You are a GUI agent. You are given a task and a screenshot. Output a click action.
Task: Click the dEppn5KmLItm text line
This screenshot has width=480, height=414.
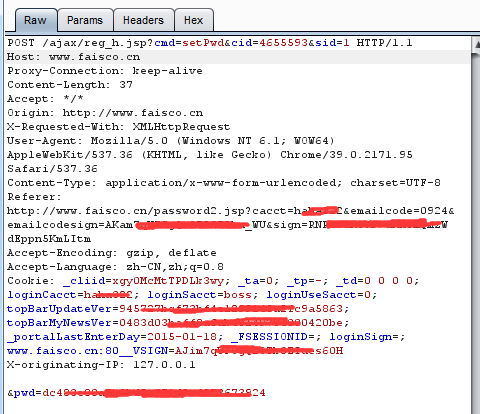pos(49,239)
